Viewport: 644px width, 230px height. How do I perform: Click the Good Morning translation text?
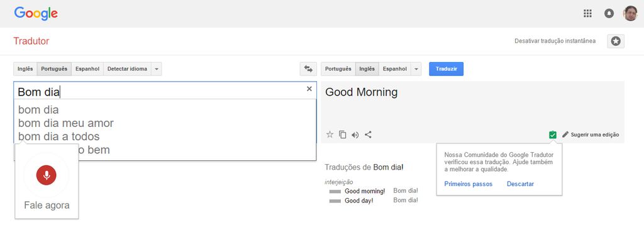point(362,92)
